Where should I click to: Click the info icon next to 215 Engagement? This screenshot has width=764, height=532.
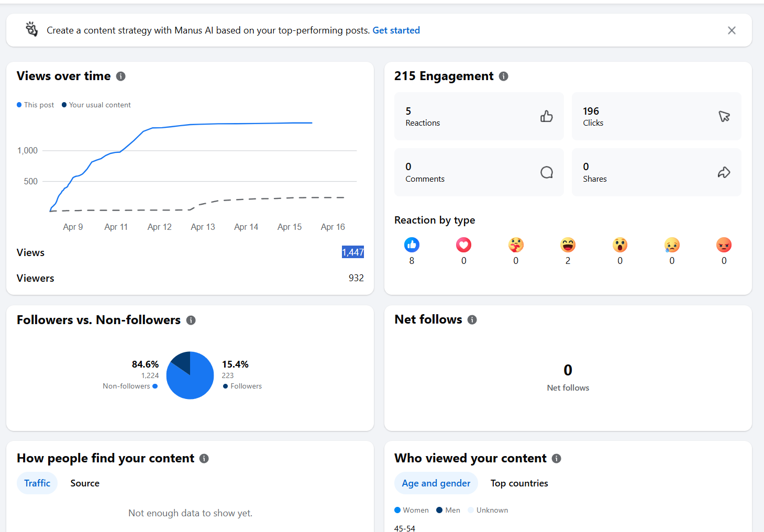click(x=504, y=76)
